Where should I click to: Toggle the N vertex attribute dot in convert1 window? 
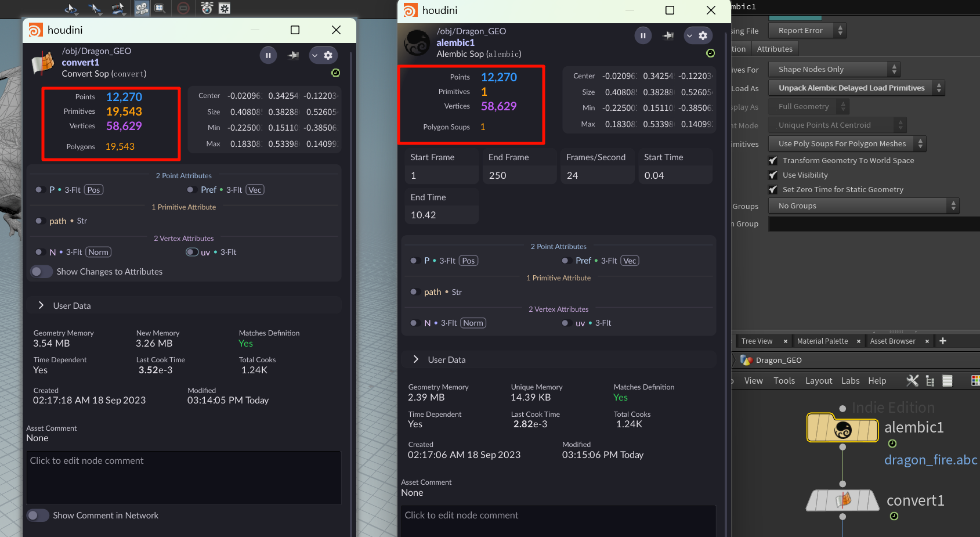[x=39, y=252]
